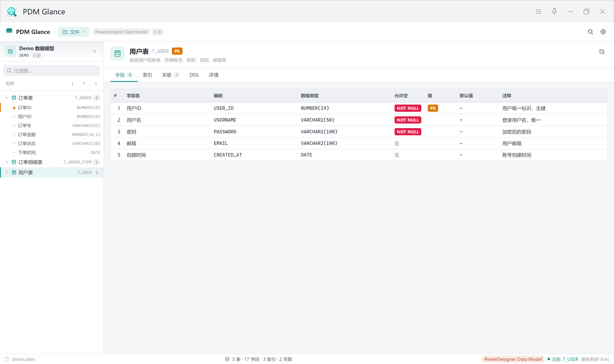Focus the 过滤表 filter input

coord(52,71)
